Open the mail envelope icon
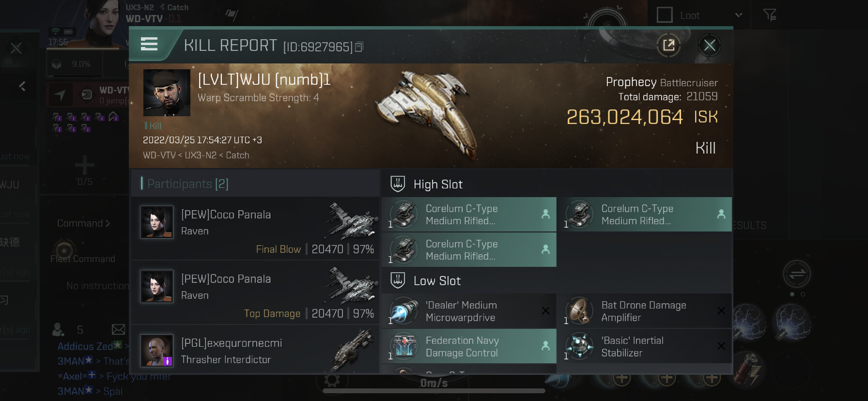868x401 pixels. 118,330
